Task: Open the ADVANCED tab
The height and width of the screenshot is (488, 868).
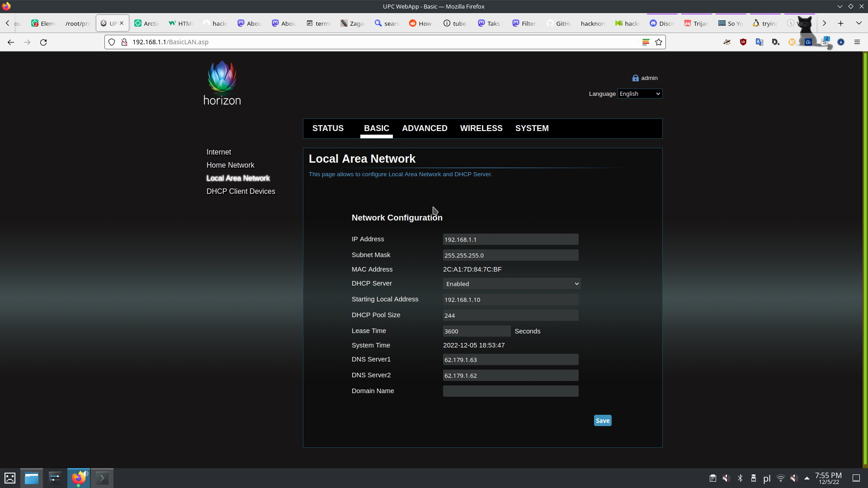Action: click(x=425, y=128)
